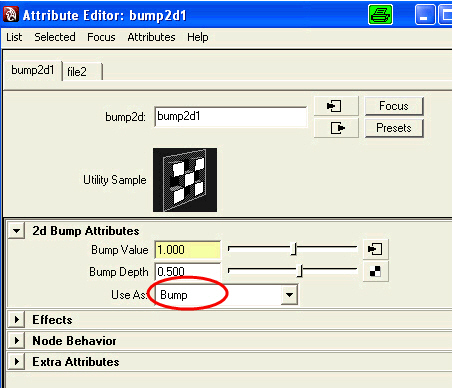Image resolution: width=453 pixels, height=388 pixels.
Task: Open the Selected menu
Action: 55,37
